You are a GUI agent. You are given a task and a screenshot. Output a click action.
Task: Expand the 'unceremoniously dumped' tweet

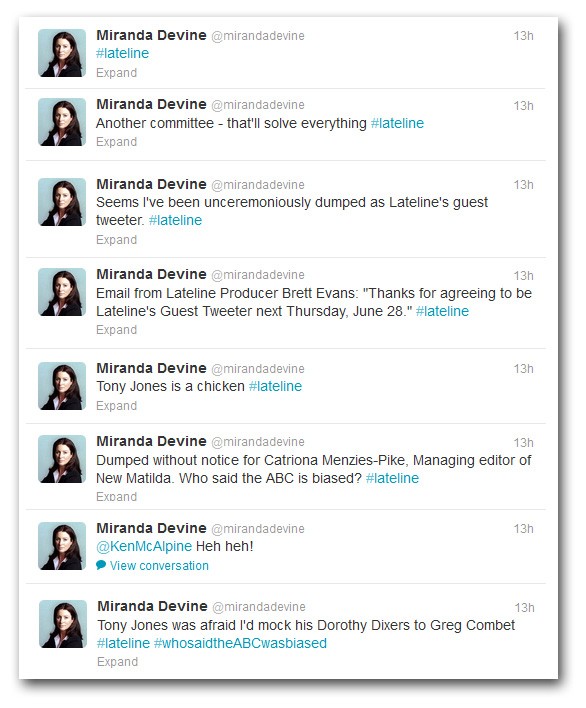pyautogui.click(x=116, y=240)
